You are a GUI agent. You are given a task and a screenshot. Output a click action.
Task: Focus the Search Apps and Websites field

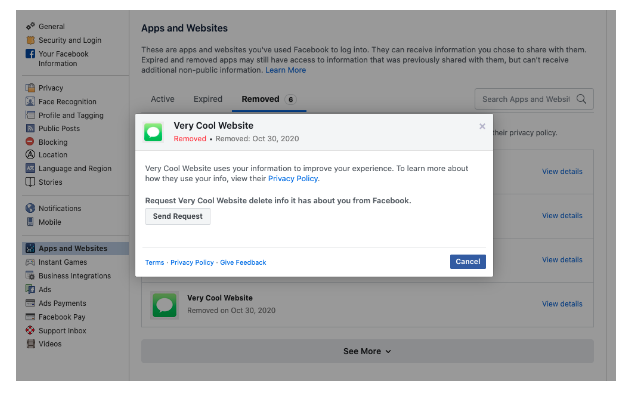(534, 99)
